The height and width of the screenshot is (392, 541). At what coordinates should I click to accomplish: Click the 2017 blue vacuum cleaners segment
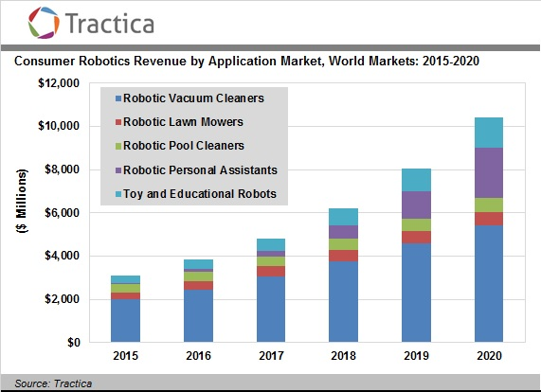coord(271,309)
